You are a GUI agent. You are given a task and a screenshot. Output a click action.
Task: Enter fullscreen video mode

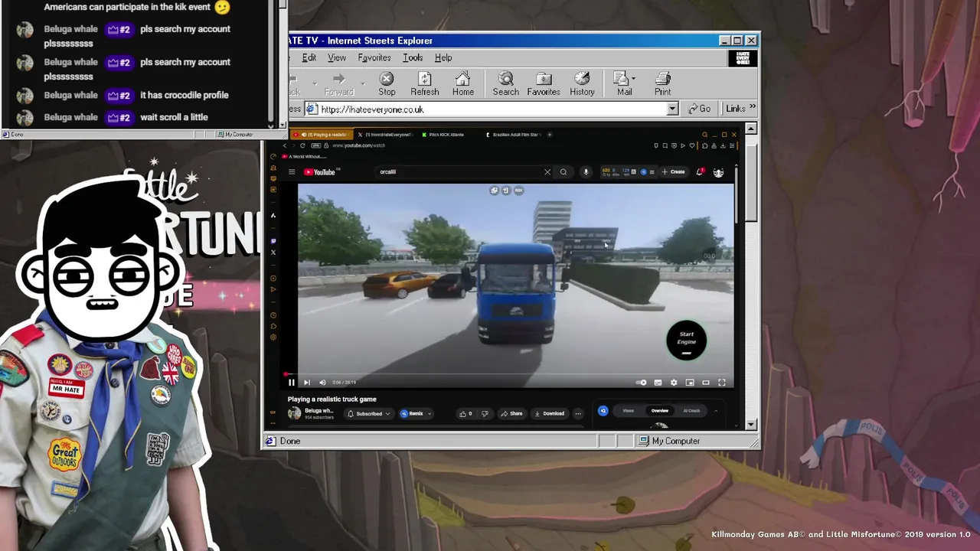721,383
